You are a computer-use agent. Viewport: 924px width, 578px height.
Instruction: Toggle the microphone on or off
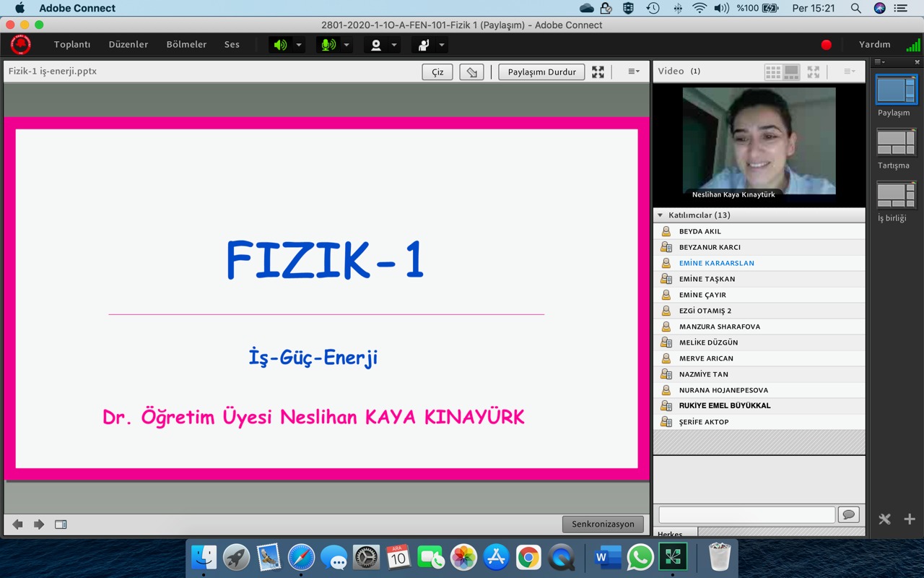pos(328,45)
